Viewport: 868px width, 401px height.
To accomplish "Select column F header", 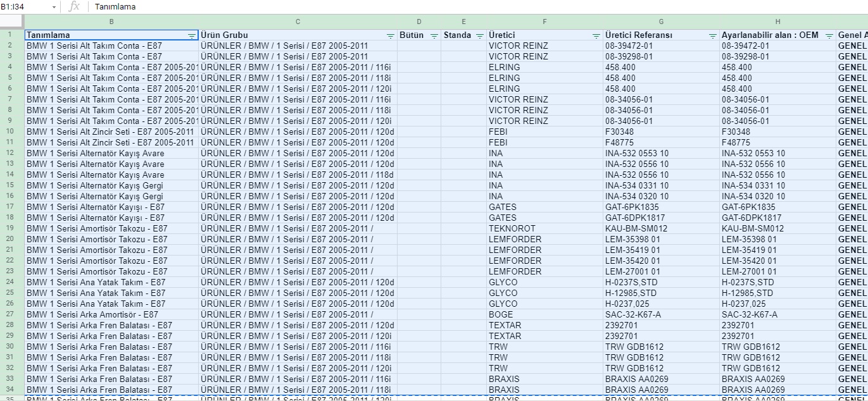I will tap(545, 22).
